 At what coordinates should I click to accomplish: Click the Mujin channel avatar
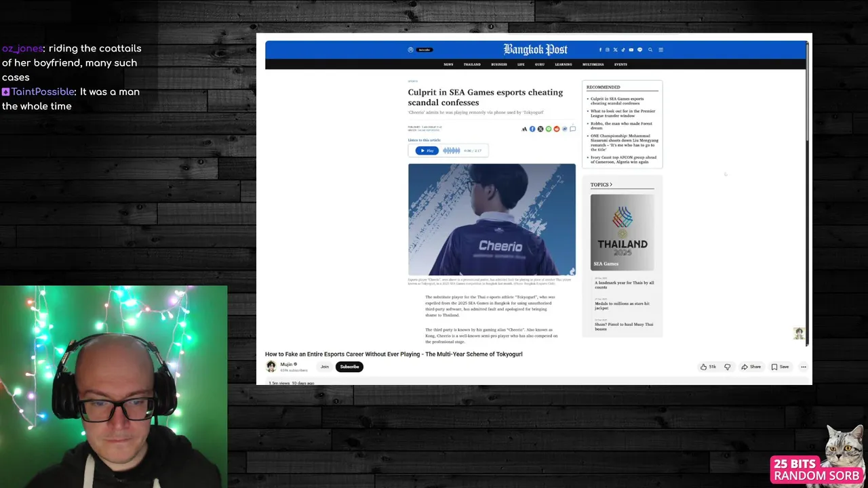[271, 367]
